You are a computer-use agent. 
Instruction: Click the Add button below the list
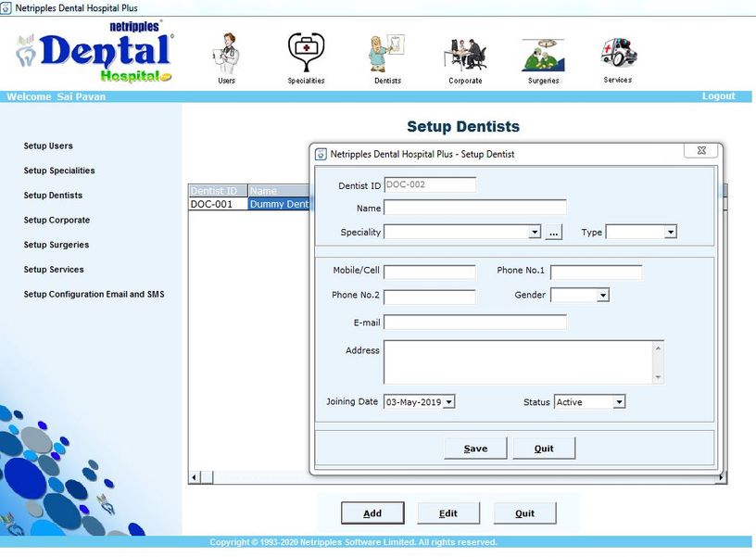tap(372, 513)
